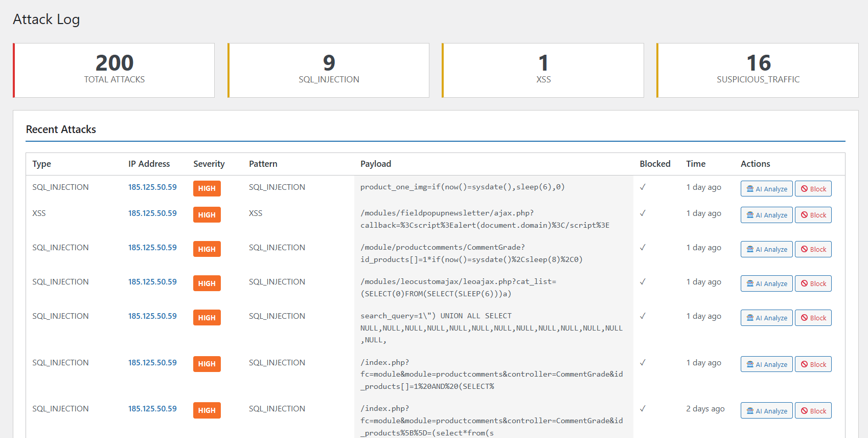
Task: Click the AI Analyze robot icon in the search_query row
Action: 750,318
